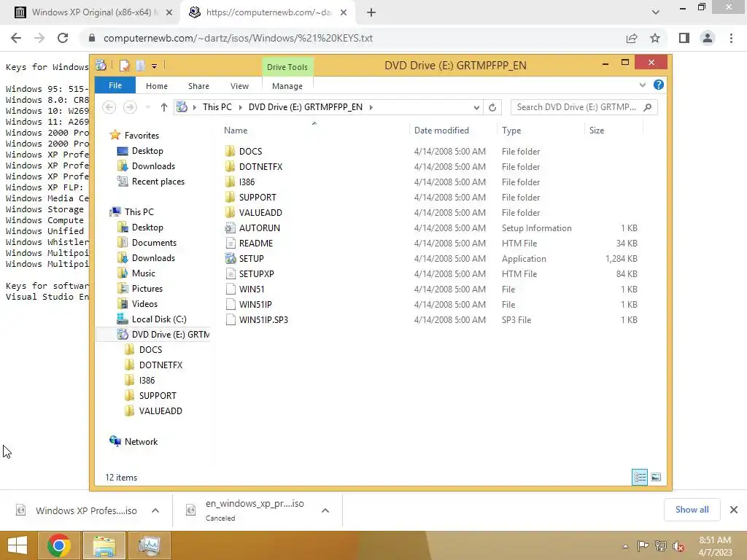Open the Share ribbon tab
The width and height of the screenshot is (747, 560).
[198, 86]
